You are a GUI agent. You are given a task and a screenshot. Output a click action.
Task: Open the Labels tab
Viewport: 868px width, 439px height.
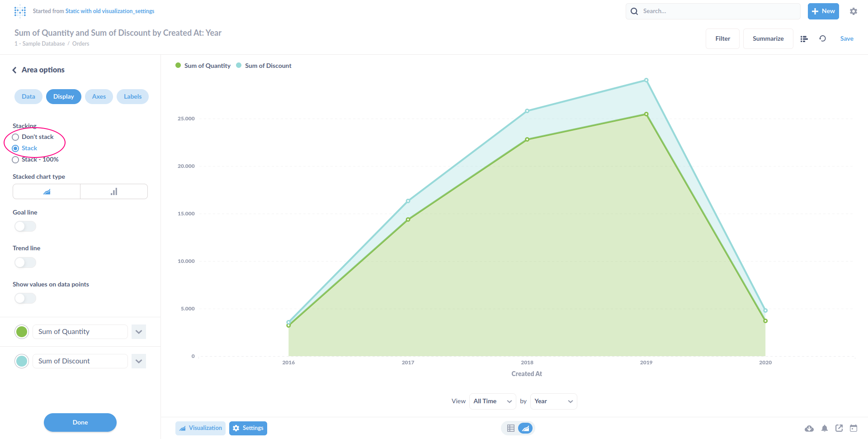click(x=132, y=96)
